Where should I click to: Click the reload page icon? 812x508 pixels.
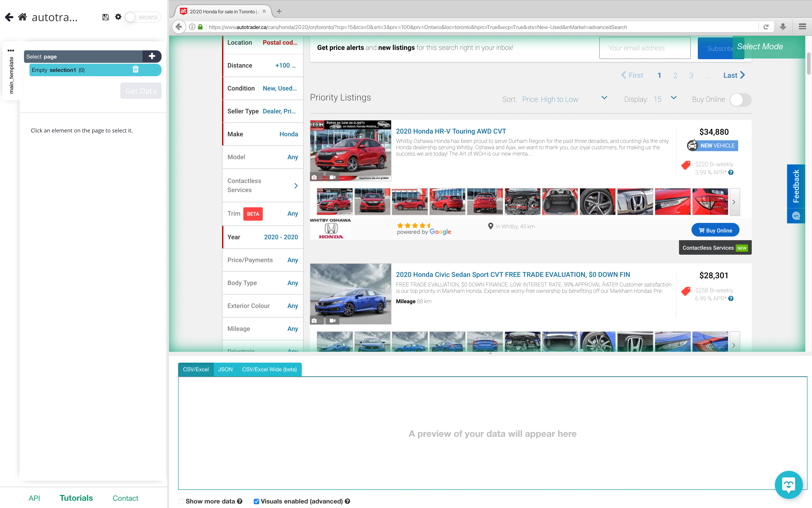pos(766,27)
